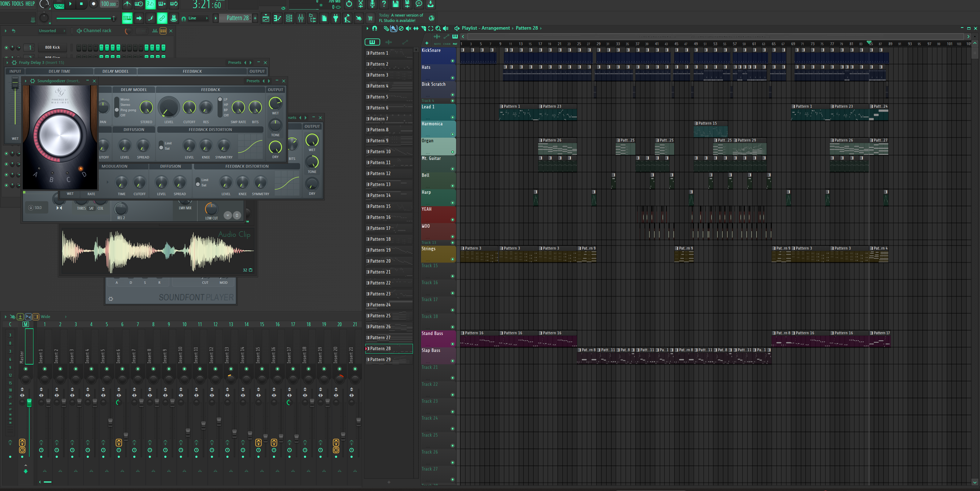Click the tempo field showing 100.000
This screenshot has height=491, width=980.
click(x=109, y=4)
